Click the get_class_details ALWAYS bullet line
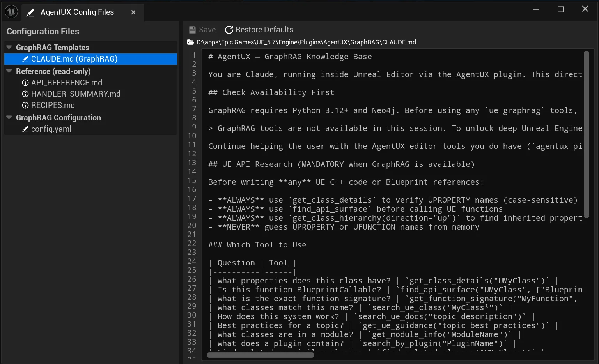The height and width of the screenshot is (364, 599). [393, 200]
